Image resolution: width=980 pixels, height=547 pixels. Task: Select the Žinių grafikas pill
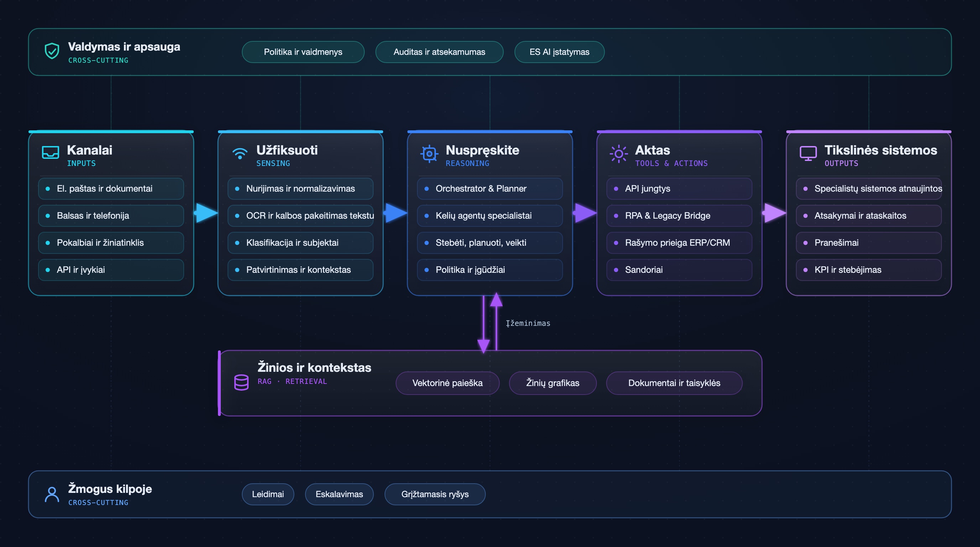553,383
